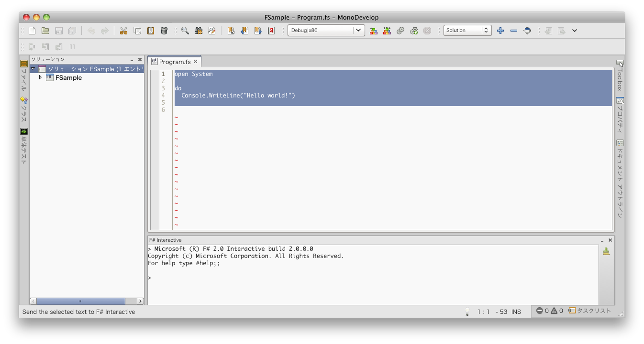Open the プロパティ side panel
644x344 pixels.
620,116
